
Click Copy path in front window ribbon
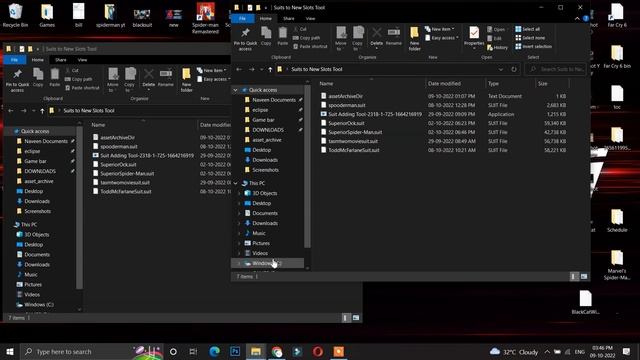307,38
